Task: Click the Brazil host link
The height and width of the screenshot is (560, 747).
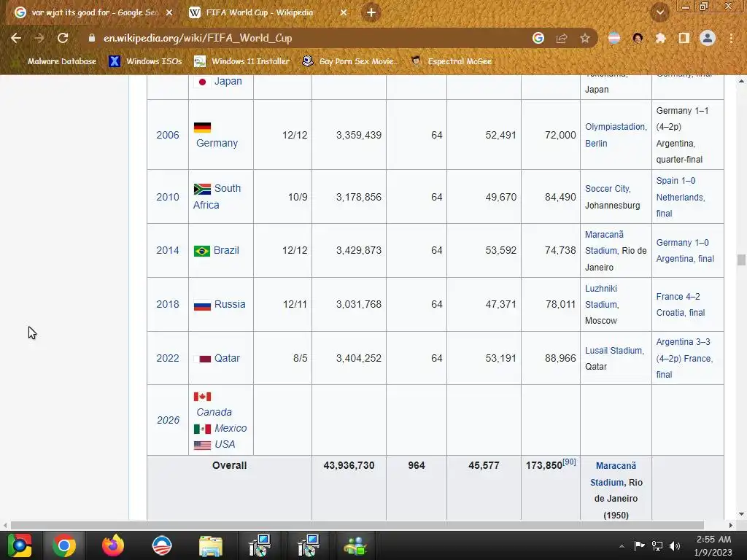Action: (x=226, y=250)
